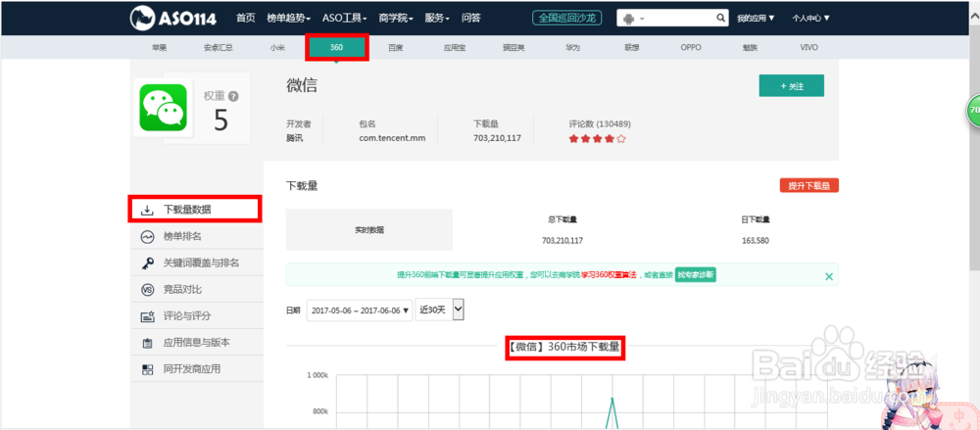Open the 个人中心 dropdown
Screen dimensions: 980x430
[x=810, y=19]
